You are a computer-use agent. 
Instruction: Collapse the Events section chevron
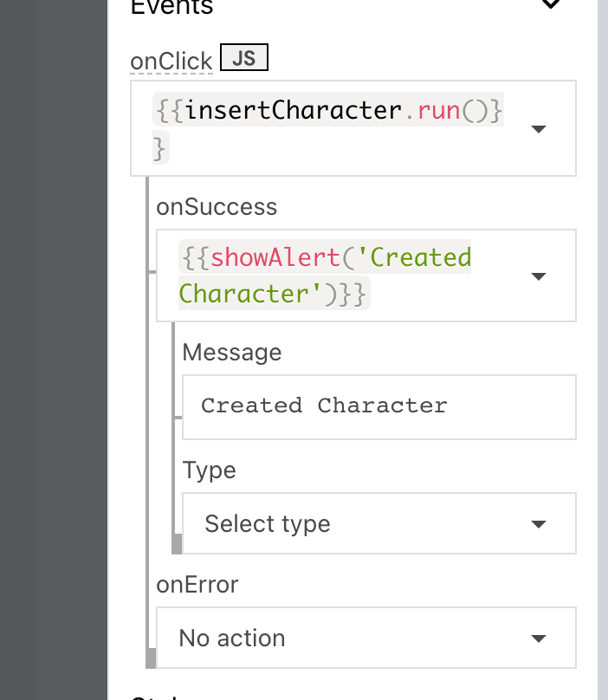[550, 4]
